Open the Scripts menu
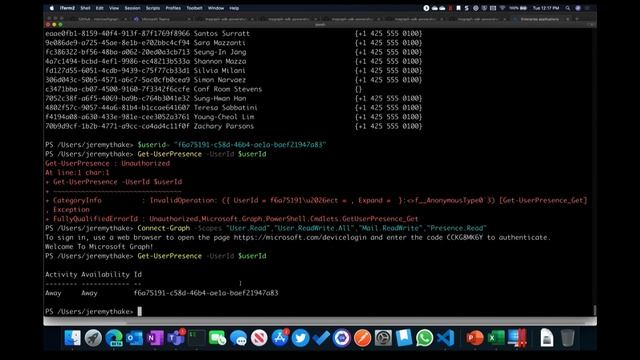The width and height of the screenshot is (640, 360). point(153,8)
